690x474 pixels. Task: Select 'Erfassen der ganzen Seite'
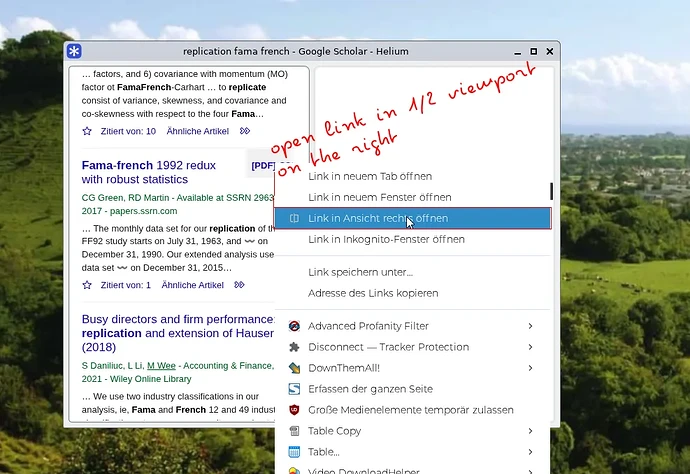pos(412,389)
